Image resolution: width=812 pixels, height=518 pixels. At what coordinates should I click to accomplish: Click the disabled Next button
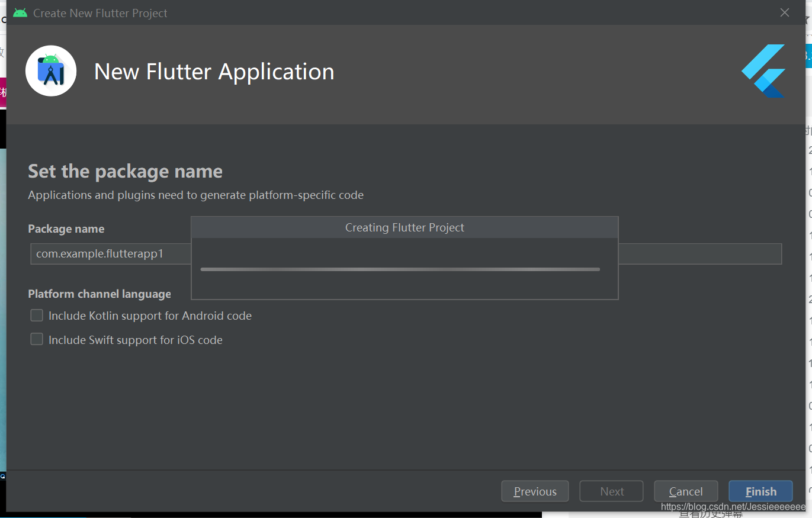point(611,491)
